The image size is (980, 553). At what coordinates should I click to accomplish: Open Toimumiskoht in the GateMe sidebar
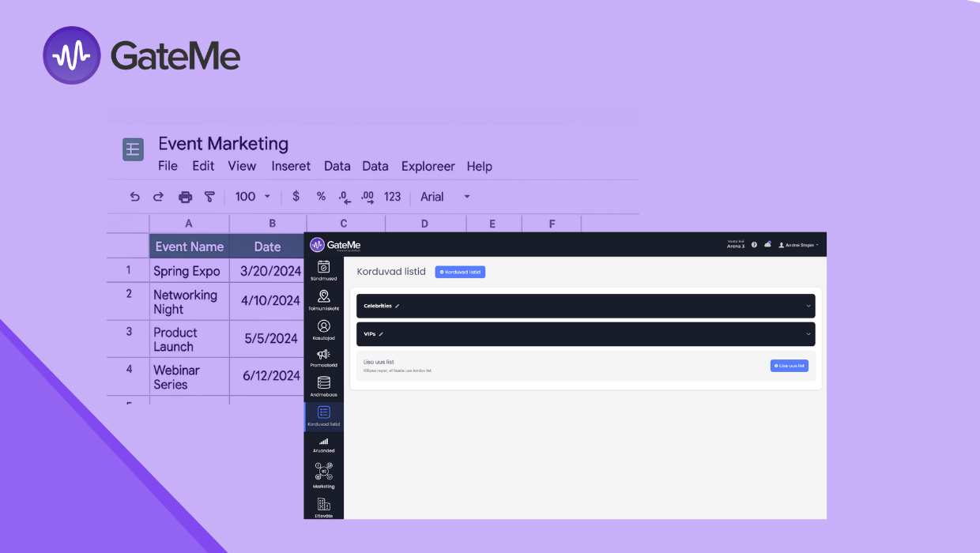tap(323, 300)
